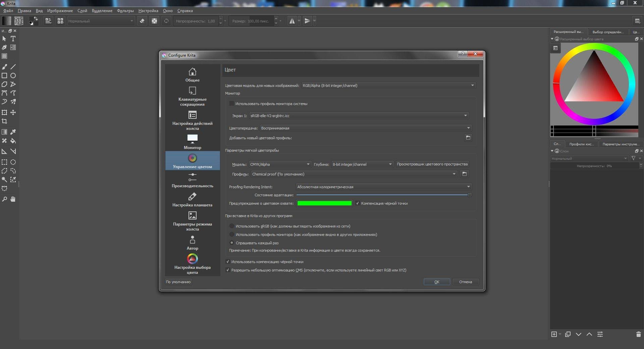
Task: Select the Zoom tool
Action: point(4,199)
